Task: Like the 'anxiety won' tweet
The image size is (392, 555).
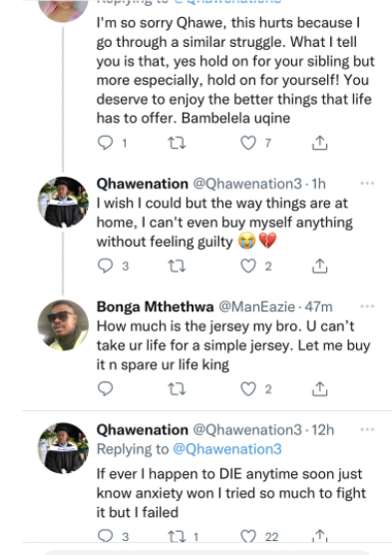Action: click(248, 537)
